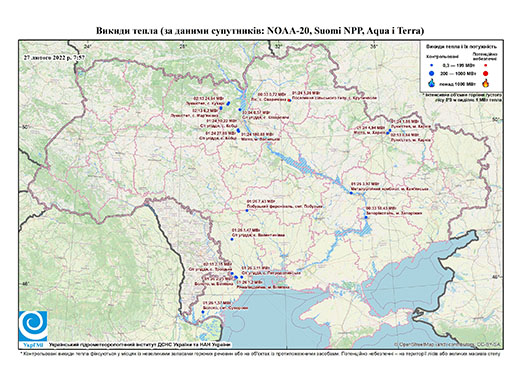520x368 pixels.
Task: Click large red circle in legend
Action: 485,74
